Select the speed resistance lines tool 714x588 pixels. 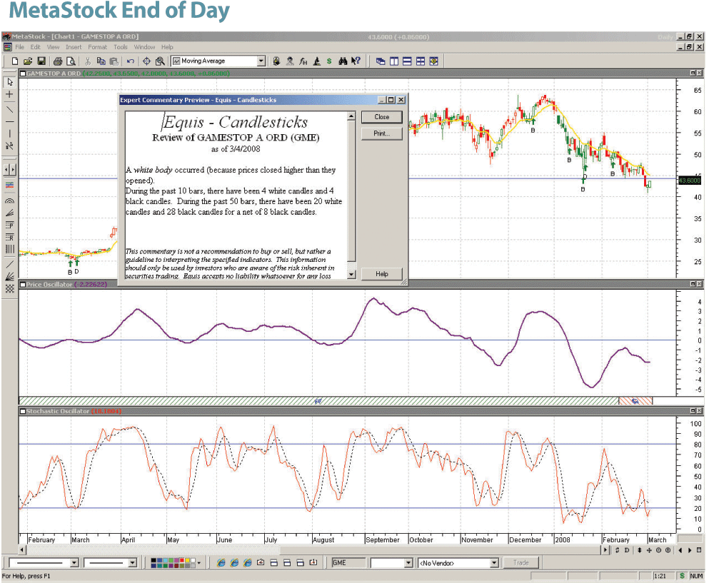(x=9, y=276)
